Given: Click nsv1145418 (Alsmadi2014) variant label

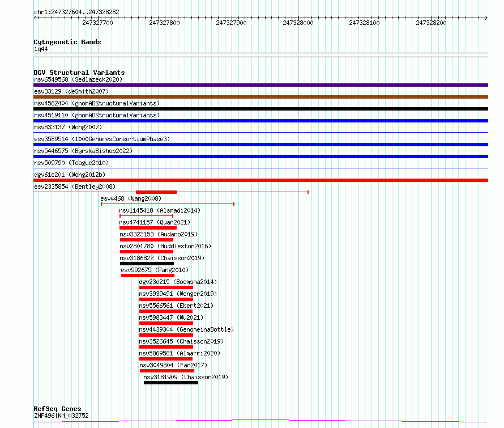Looking at the screenshot, I should coord(160,210).
